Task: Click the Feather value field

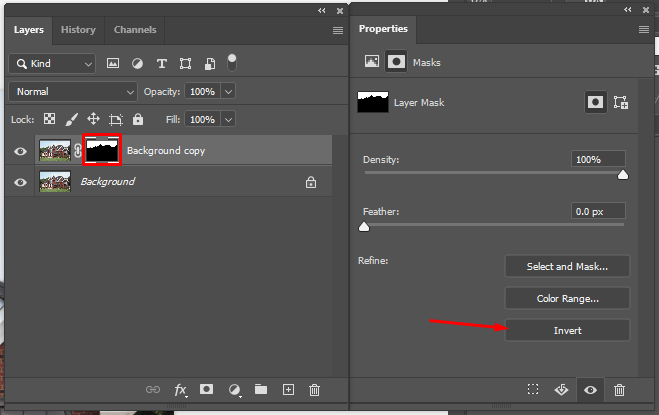Action: [x=598, y=211]
